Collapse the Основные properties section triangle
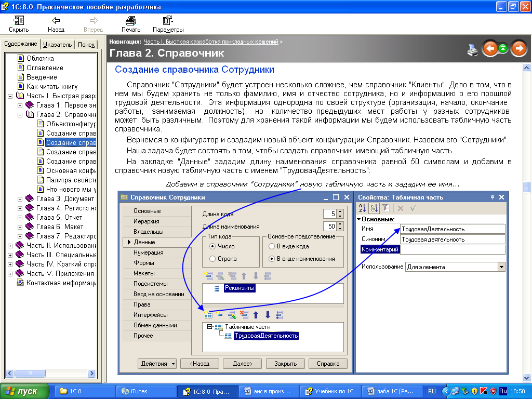 point(359,219)
